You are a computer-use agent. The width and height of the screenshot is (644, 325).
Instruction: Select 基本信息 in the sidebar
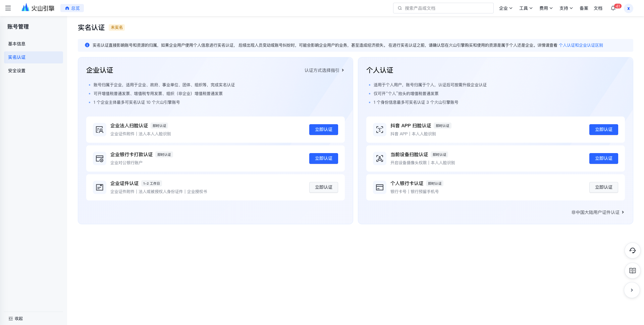click(34, 44)
